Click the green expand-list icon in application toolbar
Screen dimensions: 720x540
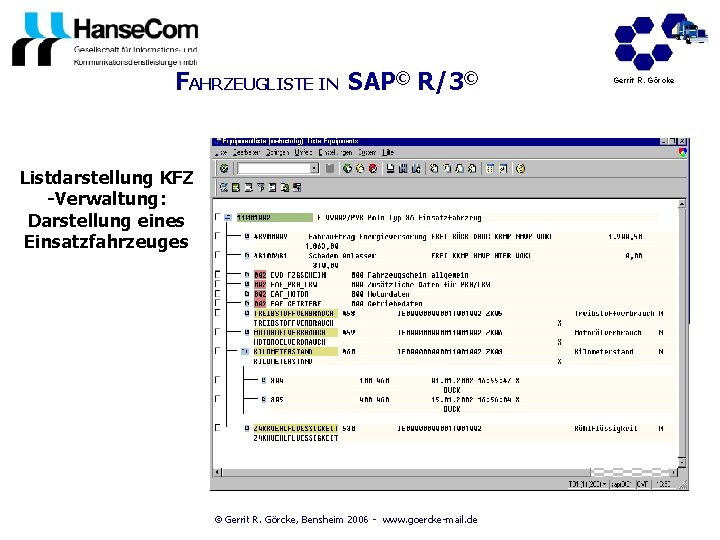coord(236,187)
